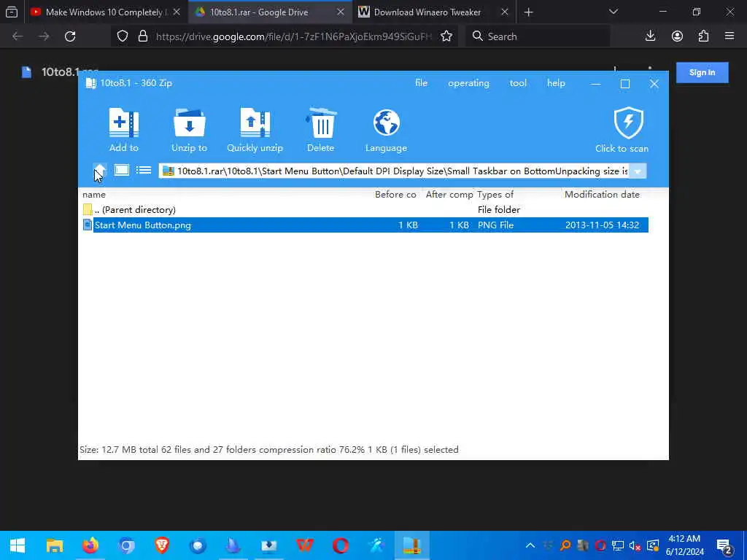The width and height of the screenshot is (747, 560).
Task: Click the tracking protection shield icon
Action: pos(123,36)
